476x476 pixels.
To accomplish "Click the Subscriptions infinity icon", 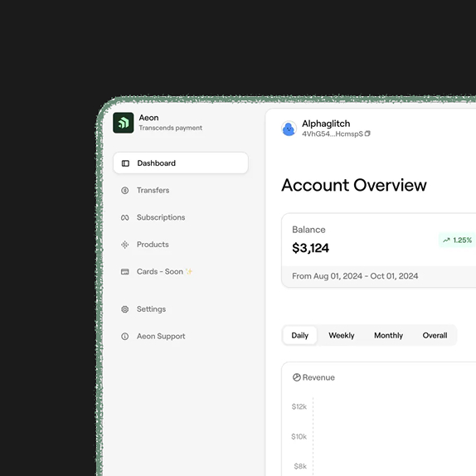I will (124, 217).
